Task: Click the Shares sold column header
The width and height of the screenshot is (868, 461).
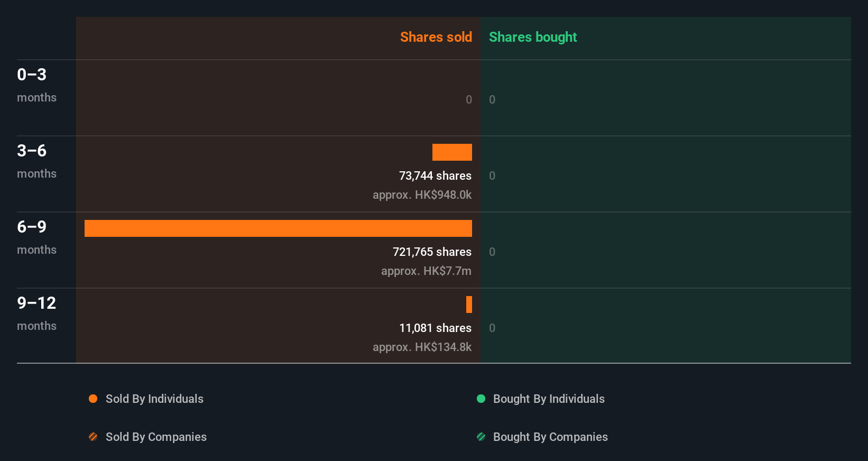Action: coord(436,37)
